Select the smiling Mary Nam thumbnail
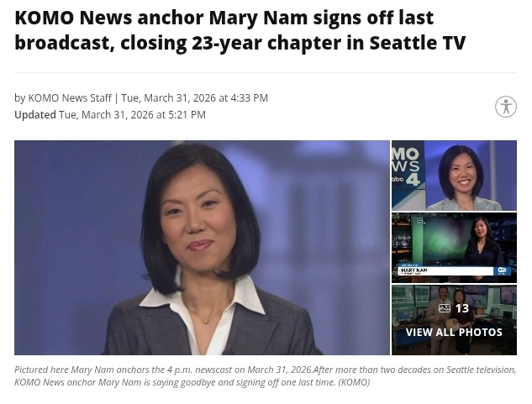 454,176
